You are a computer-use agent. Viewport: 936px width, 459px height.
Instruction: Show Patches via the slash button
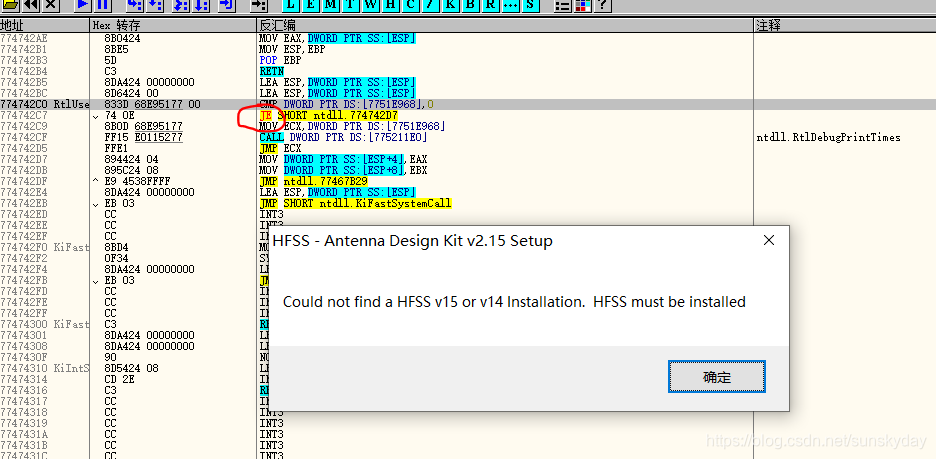pos(431,5)
